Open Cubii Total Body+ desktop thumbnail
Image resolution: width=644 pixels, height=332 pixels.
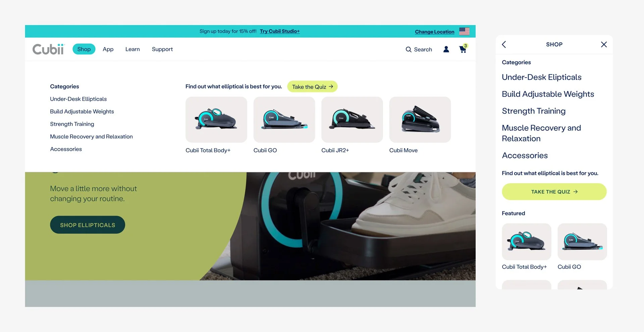coord(216,120)
